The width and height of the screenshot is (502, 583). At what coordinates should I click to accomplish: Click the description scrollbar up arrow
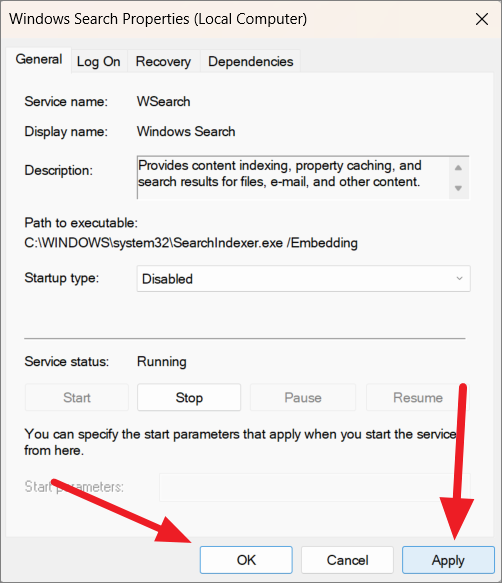(458, 168)
